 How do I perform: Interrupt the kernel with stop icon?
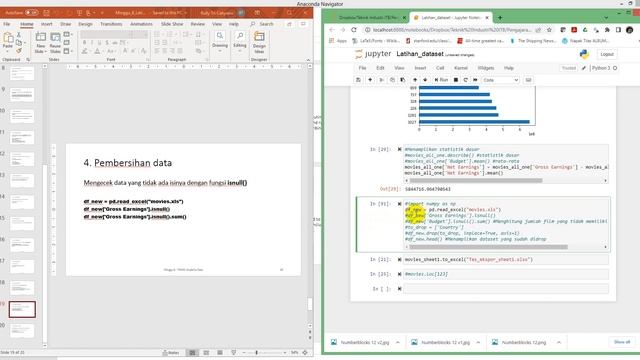tap(456, 80)
